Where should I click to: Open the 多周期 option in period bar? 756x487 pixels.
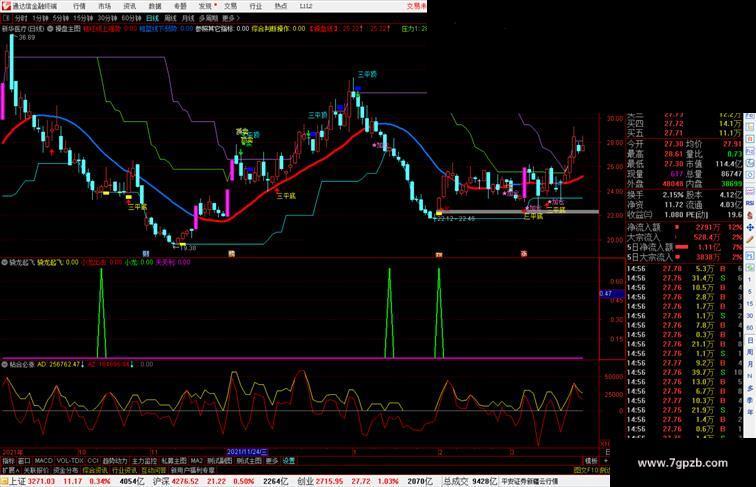208,18
